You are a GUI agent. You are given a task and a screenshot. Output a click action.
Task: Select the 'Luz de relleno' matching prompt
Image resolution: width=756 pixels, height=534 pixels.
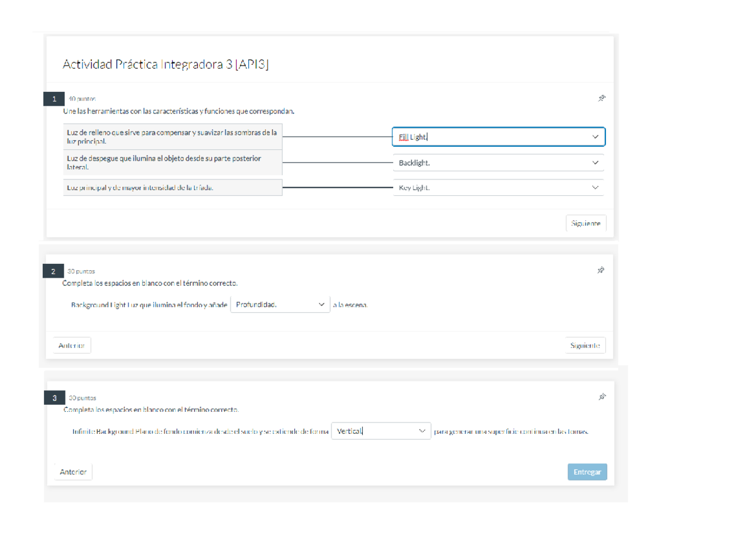click(x=173, y=137)
